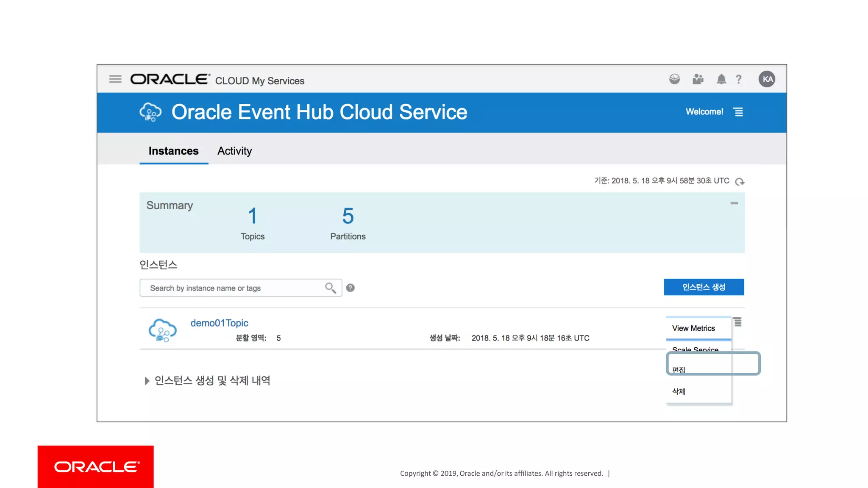This screenshot has height=488, width=868.
Task: Click the search magnifier icon
Action: [331, 288]
